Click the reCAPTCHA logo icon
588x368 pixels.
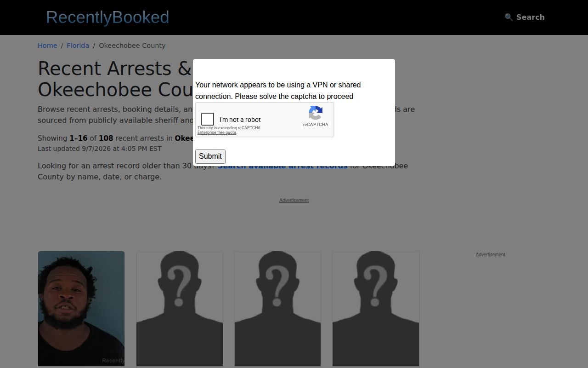[316, 113]
